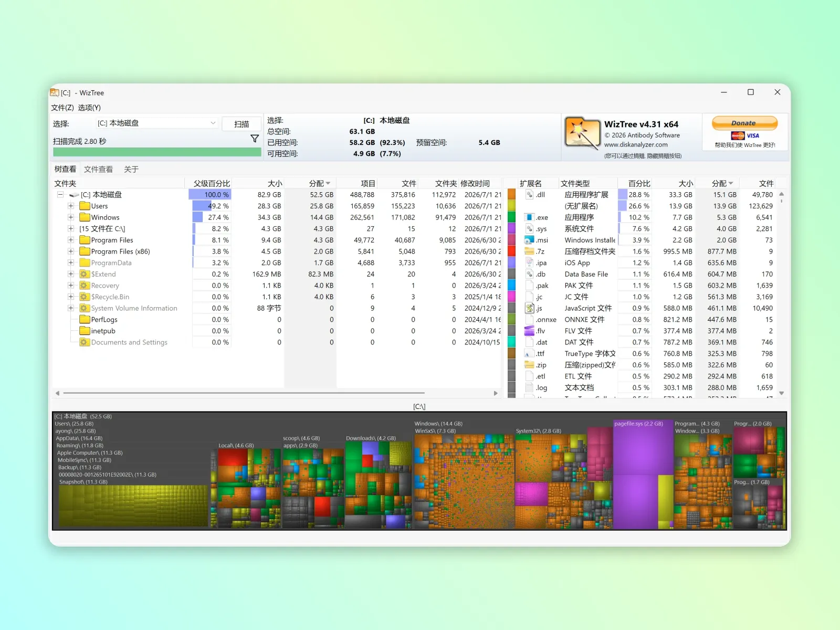Click the 扫描 scan button
The height and width of the screenshot is (630, 840).
coord(241,124)
